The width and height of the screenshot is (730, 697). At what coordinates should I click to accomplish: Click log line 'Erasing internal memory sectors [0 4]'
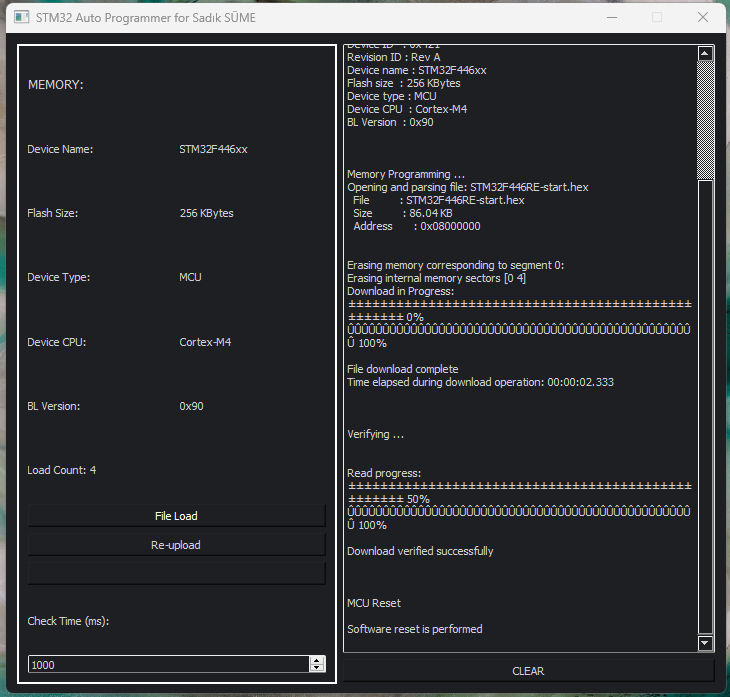[x=436, y=278]
